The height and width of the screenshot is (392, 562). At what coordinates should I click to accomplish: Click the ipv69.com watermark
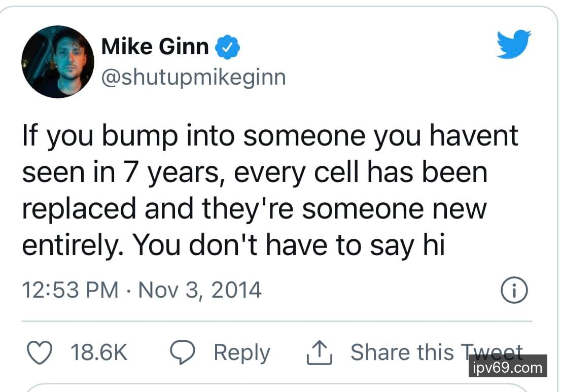pyautogui.click(x=507, y=367)
